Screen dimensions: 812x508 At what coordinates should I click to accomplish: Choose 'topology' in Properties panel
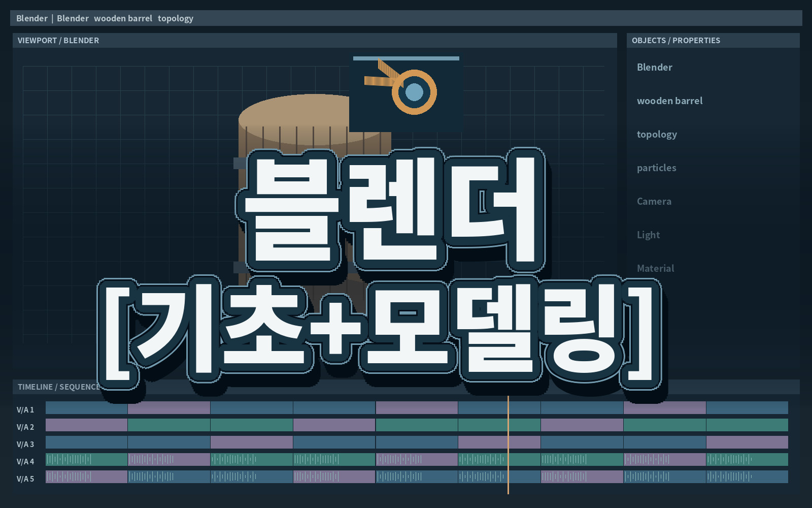pyautogui.click(x=657, y=134)
